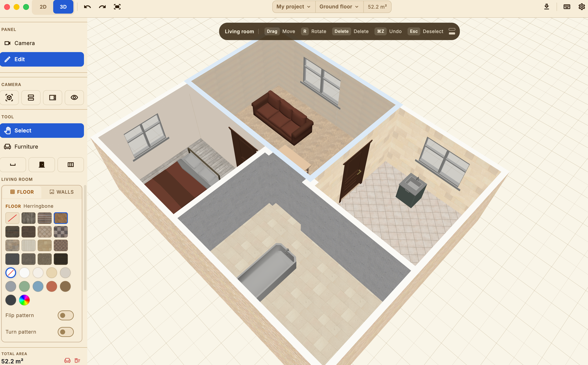Pick the dark charcoal color circle
The height and width of the screenshot is (365, 588).
(x=11, y=300)
